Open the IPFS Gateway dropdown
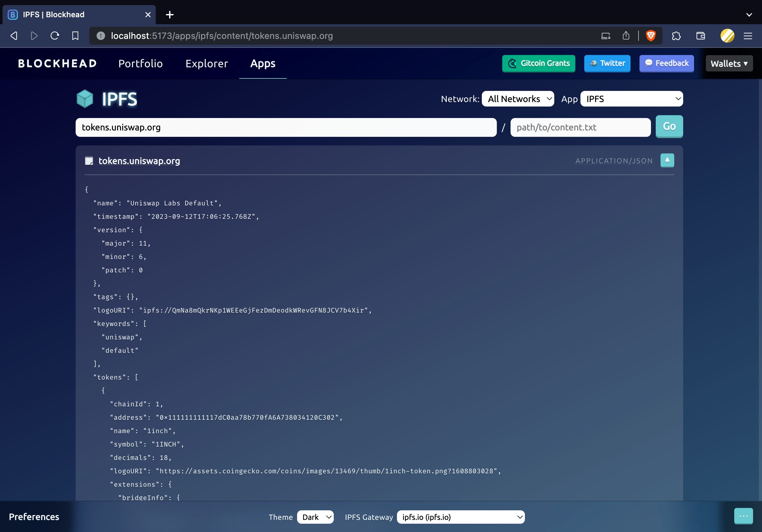Screen dimensions: 762x532 pyautogui.click(x=461, y=517)
